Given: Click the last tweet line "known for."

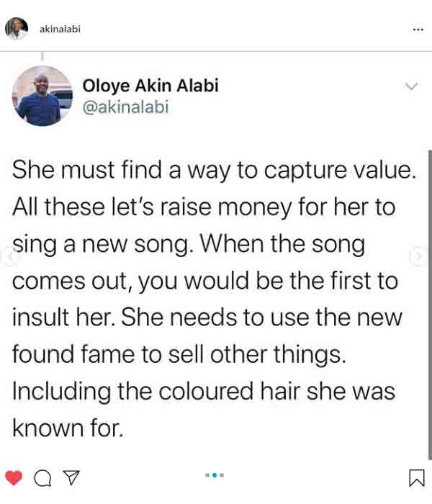Looking at the screenshot, I should coord(68,428).
